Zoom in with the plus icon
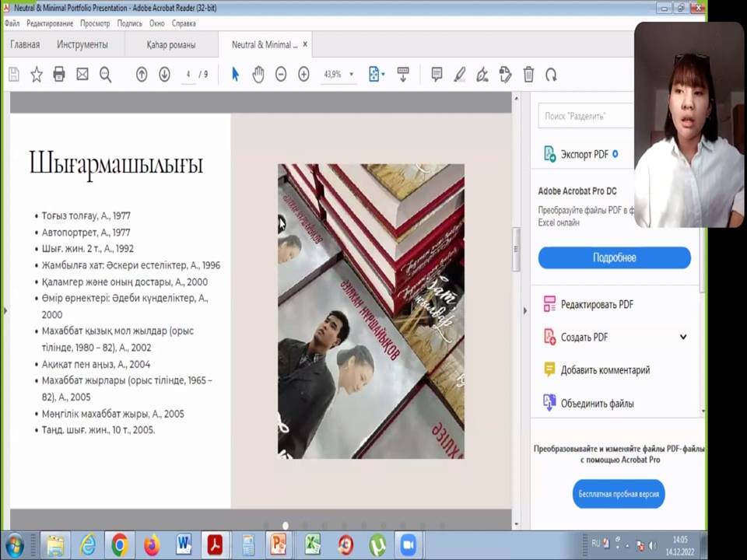Image resolution: width=747 pixels, height=560 pixels. tap(303, 75)
